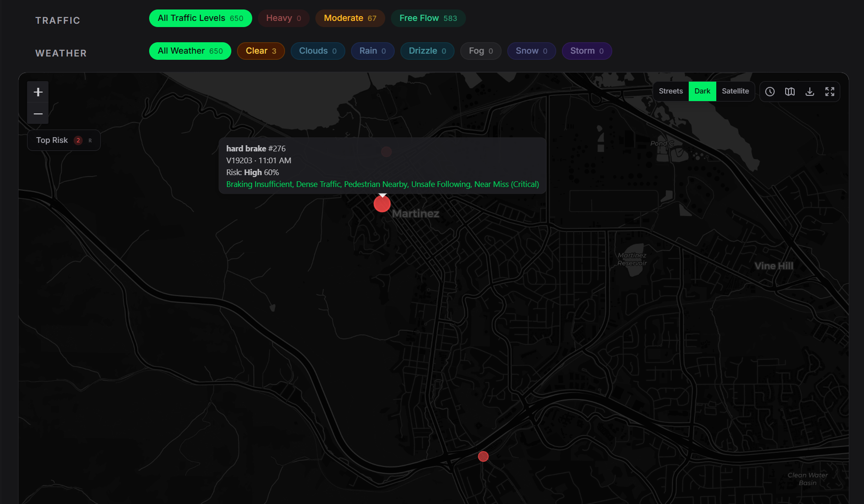Toggle Snow weather filter

532,51
